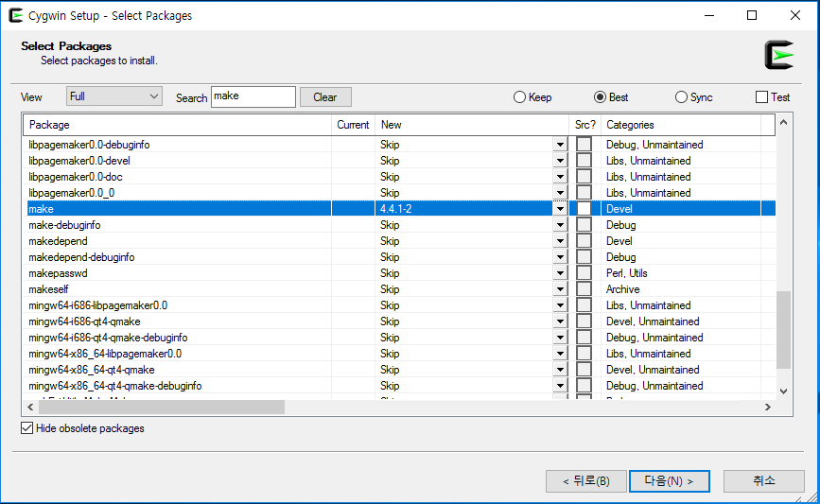Viewport: 820px width, 504px height.
Task: Open version dropdown for mingw64-x86_64-qt4-qmake-debuginfo
Action: (560, 386)
